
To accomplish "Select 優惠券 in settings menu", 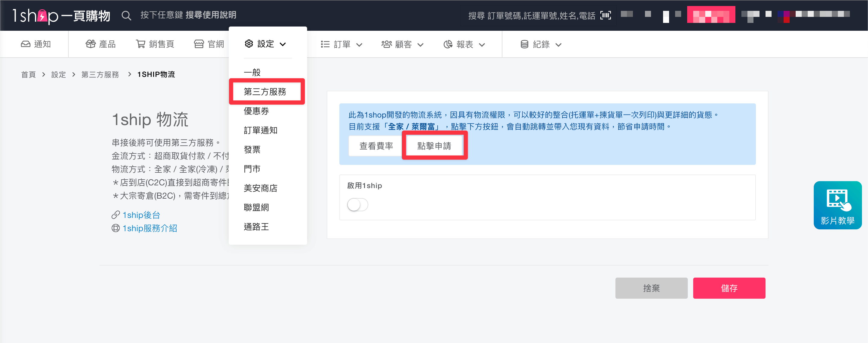I will pyautogui.click(x=256, y=111).
